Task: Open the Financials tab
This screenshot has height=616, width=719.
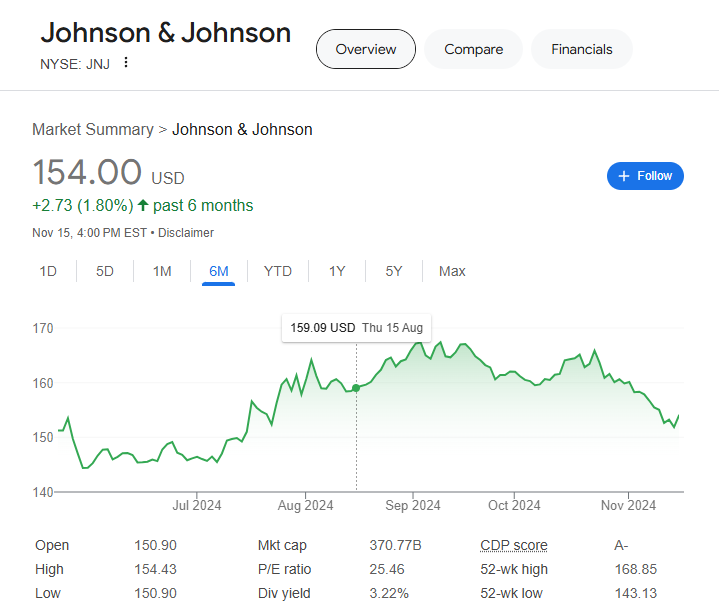Action: point(582,49)
